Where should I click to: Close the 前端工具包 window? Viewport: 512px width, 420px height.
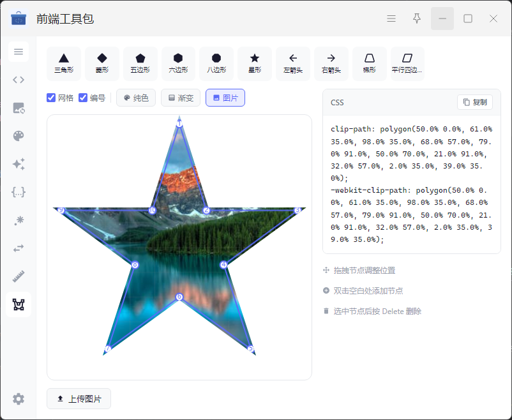(493, 19)
